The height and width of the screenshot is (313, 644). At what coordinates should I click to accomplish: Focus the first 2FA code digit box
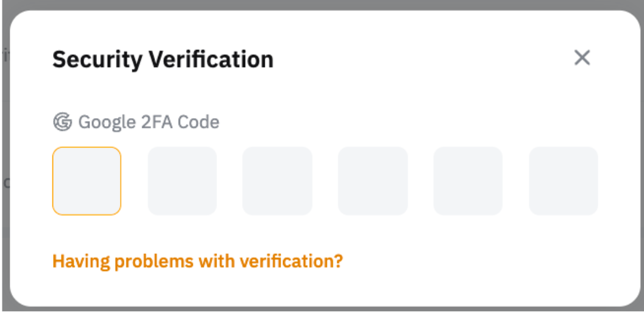point(87,181)
